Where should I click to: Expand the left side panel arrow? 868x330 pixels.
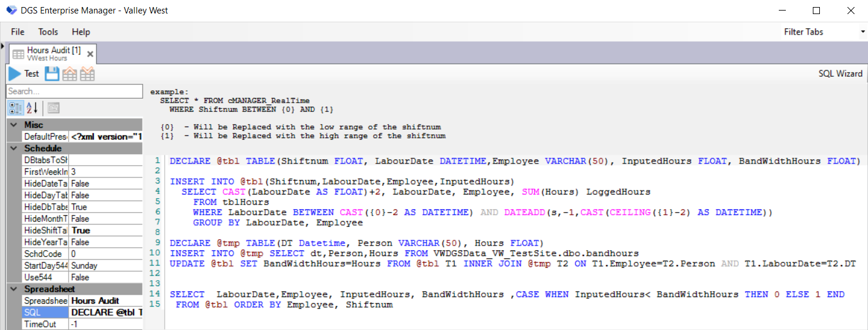2,46
